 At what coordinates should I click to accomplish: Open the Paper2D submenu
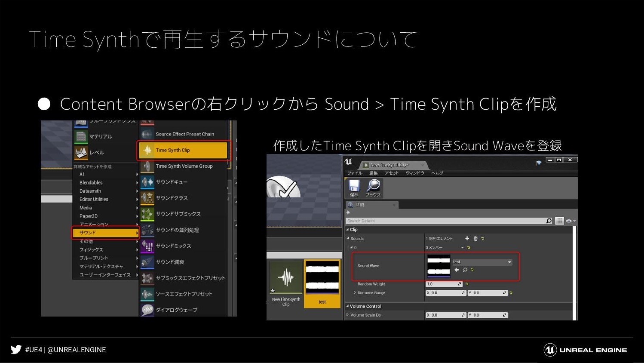pyautogui.click(x=106, y=216)
